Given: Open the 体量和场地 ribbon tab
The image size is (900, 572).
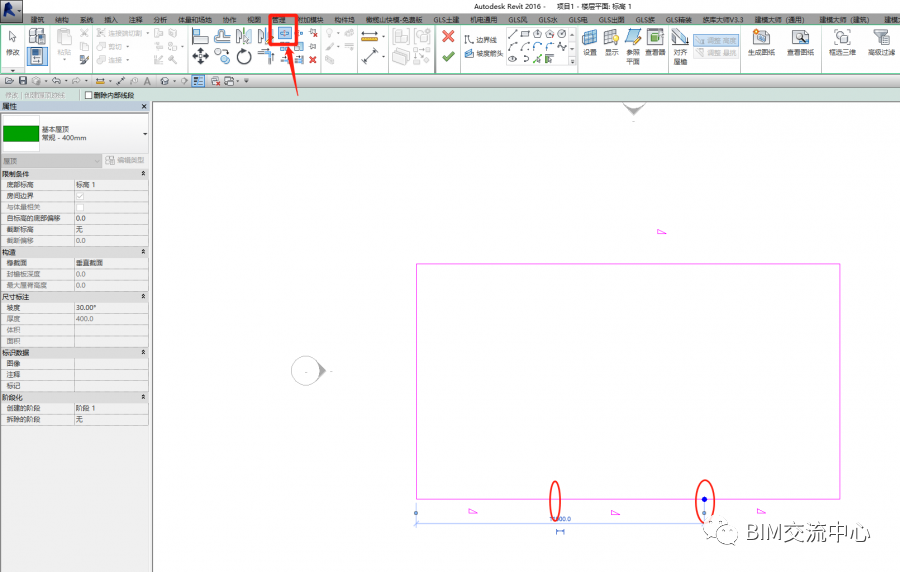Looking at the screenshot, I should [195, 20].
